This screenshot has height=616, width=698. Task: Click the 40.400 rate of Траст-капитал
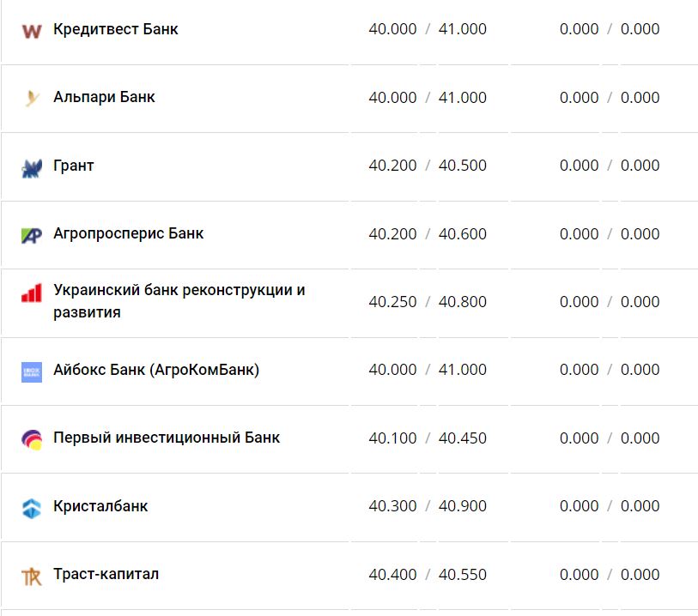[395, 575]
